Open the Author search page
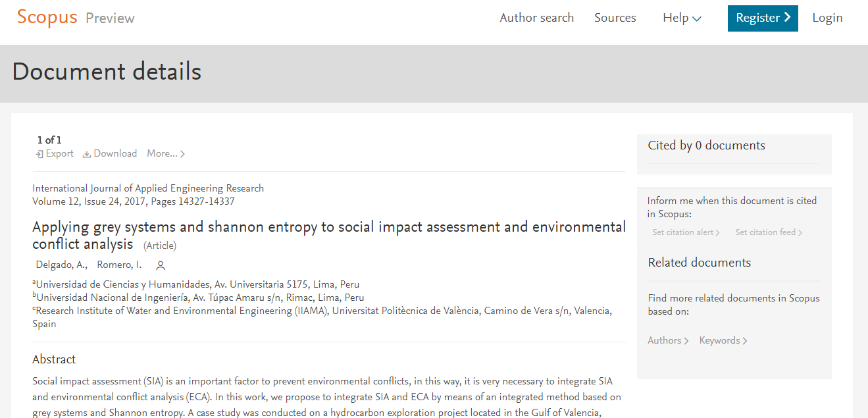Screen dimensions: 868x418 (x=537, y=18)
